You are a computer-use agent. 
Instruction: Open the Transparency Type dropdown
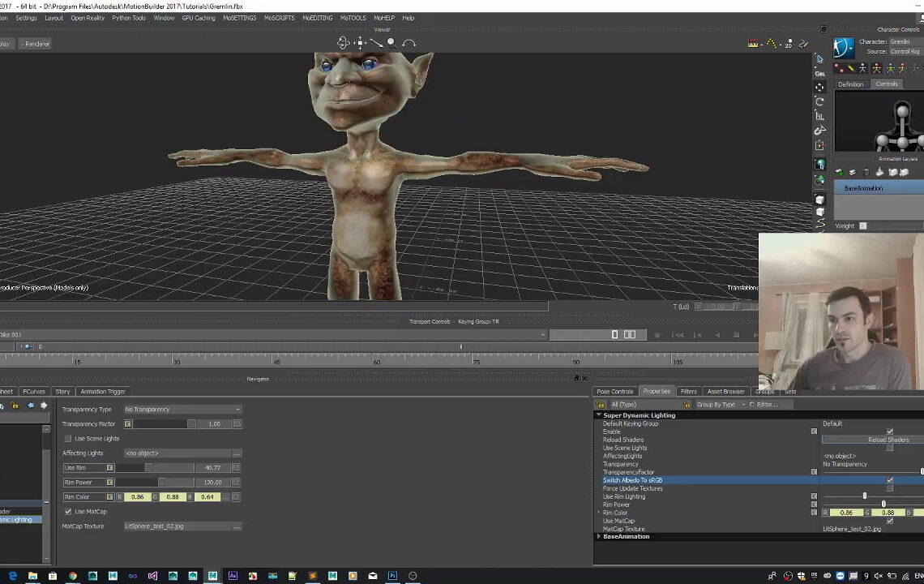(x=182, y=409)
